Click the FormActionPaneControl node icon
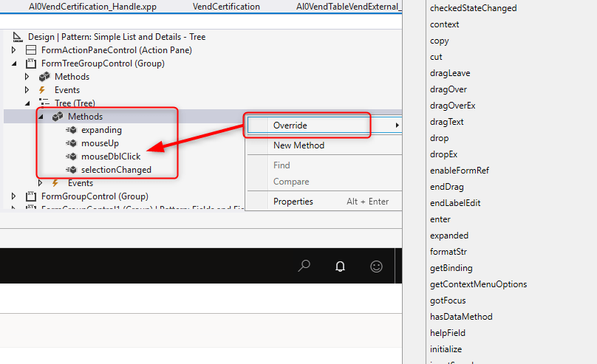The image size is (597, 364). (31, 50)
